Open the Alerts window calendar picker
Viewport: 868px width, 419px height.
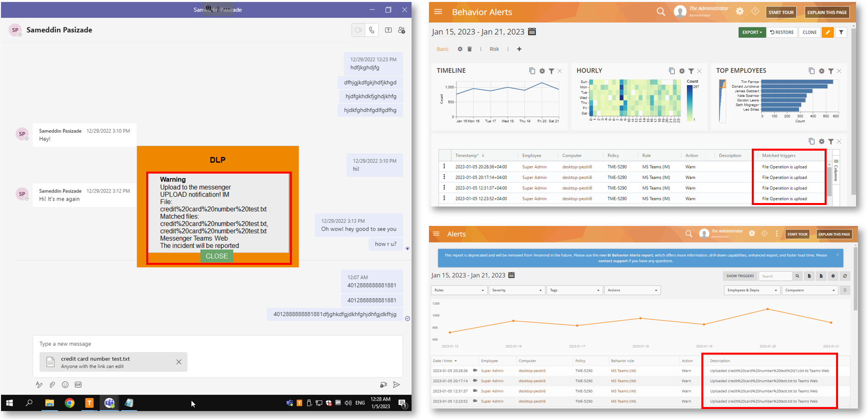(511, 275)
